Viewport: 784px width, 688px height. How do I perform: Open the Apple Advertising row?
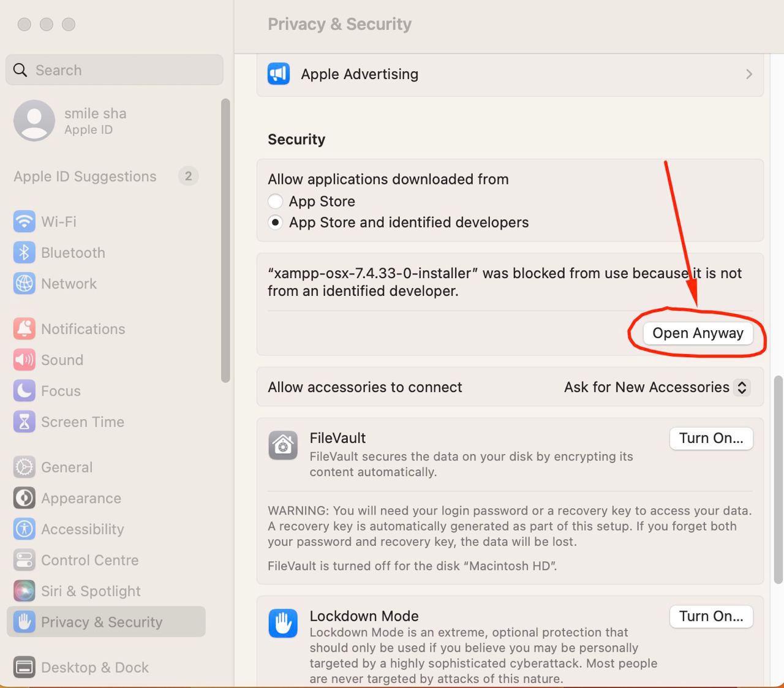click(510, 74)
